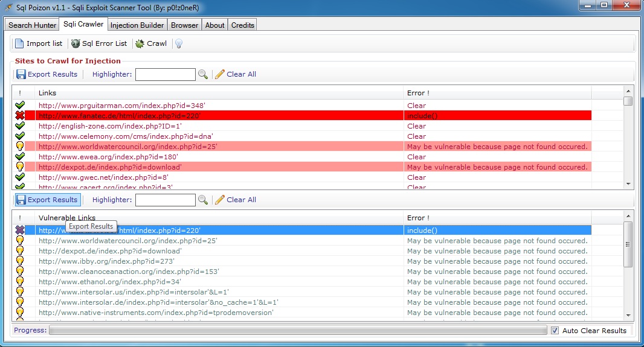
Task: Click the light bulb hint icon in toolbar
Action: [179, 43]
